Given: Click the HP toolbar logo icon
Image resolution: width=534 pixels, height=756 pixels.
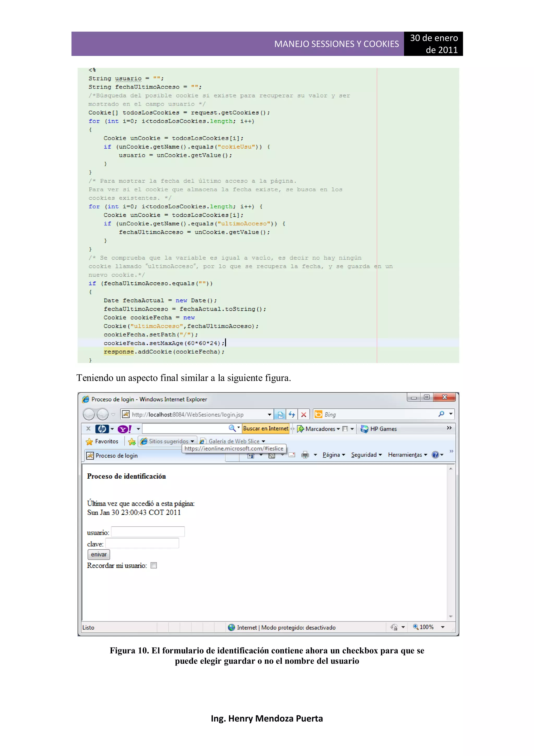Looking at the screenshot, I should pyautogui.click(x=102, y=429).
